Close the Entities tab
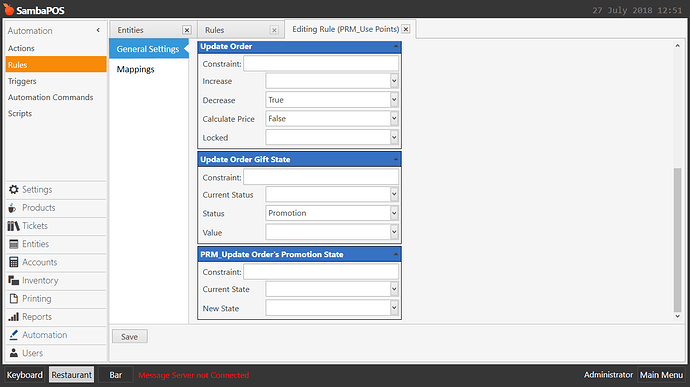 (187, 30)
